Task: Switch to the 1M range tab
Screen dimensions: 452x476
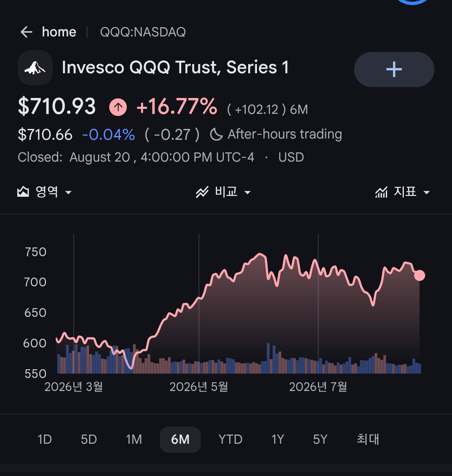Action: [x=134, y=439]
